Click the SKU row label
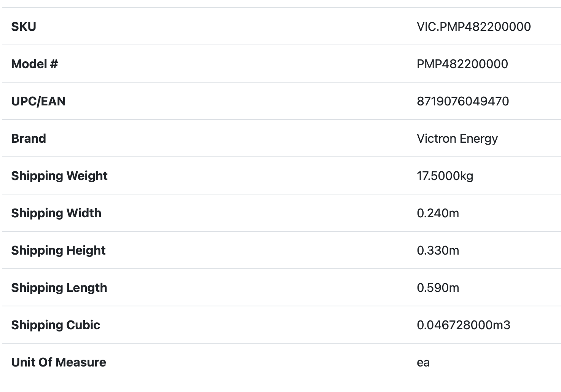561x392 pixels. [24, 27]
